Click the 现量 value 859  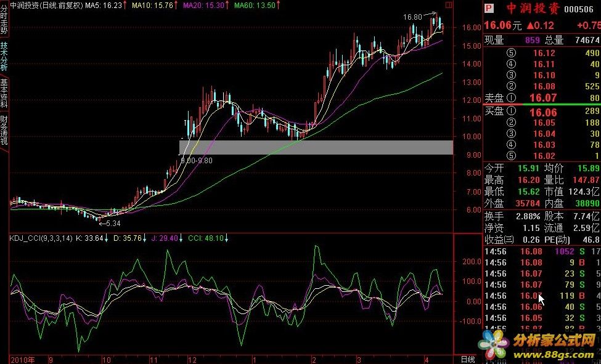tap(533, 40)
